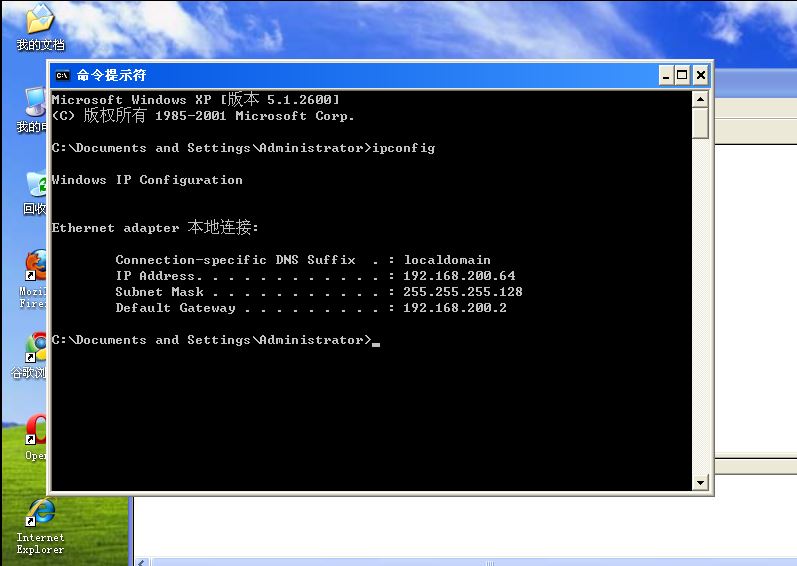The width and height of the screenshot is (797, 566).
Task: Click the DNS suffix value localdomain
Action: click(447, 260)
